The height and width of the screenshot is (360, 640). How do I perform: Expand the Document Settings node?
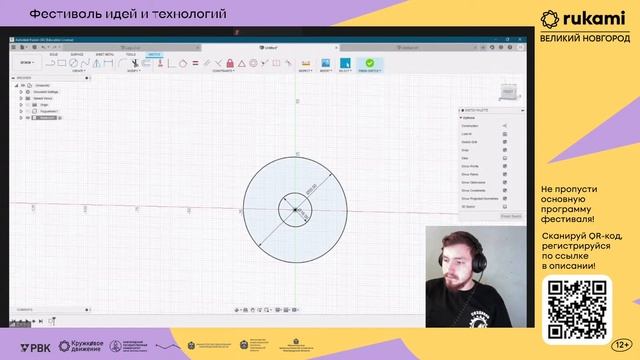pyautogui.click(x=21, y=92)
